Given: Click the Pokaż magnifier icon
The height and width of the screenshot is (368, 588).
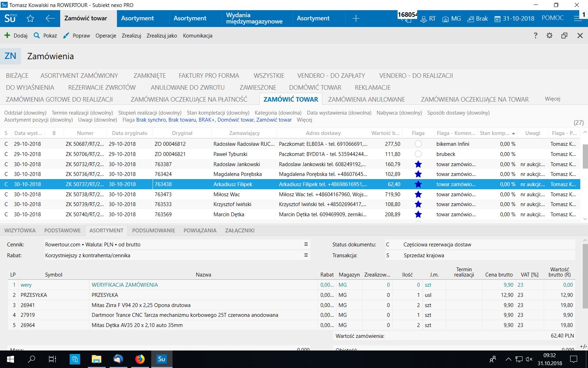Looking at the screenshot, I should [x=37, y=35].
